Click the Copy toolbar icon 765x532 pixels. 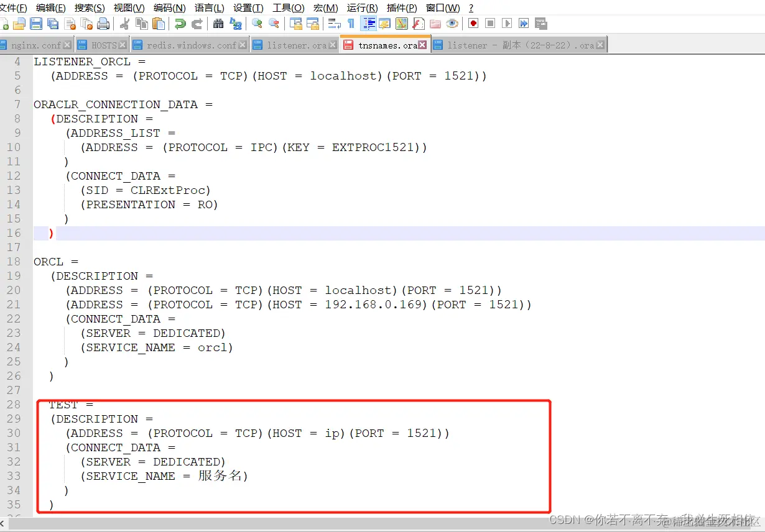click(x=142, y=24)
